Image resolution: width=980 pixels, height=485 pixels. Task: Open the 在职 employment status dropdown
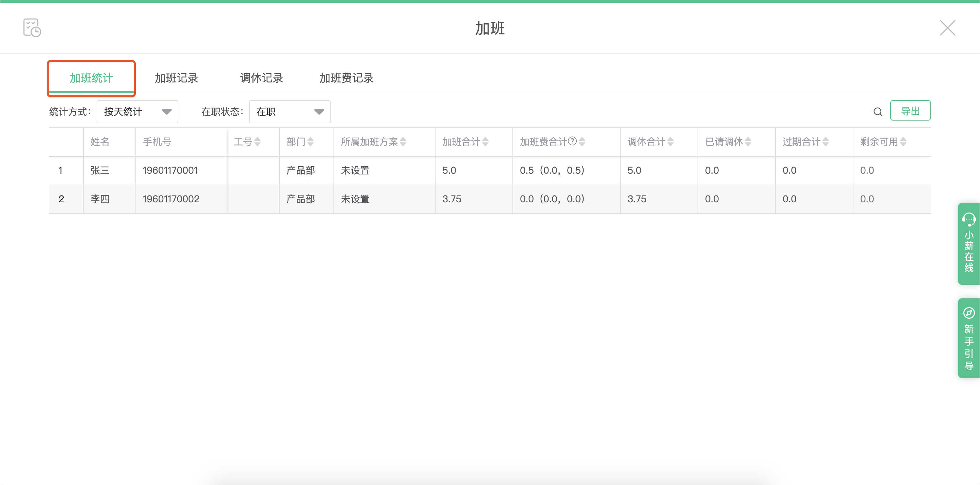290,111
